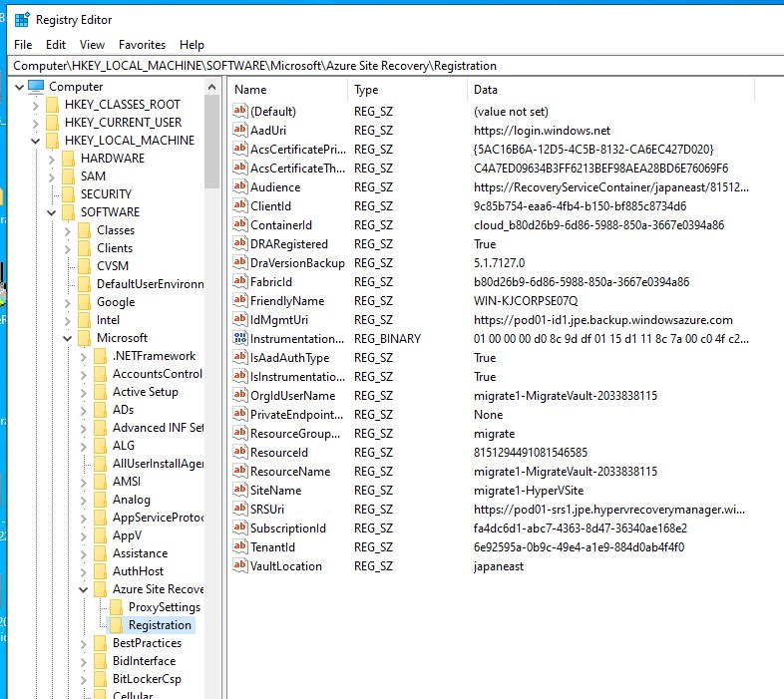784x699 pixels.
Task: Select the AuthHost tree key
Action: [x=138, y=571]
